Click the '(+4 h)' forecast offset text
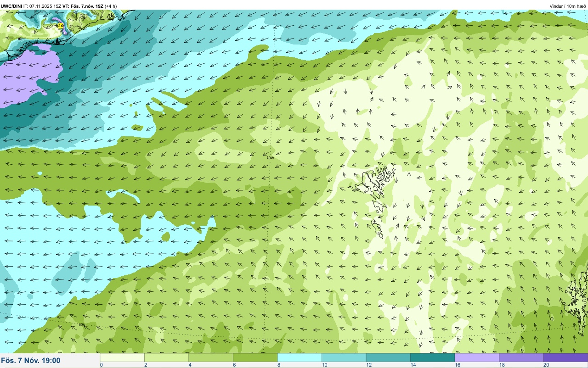The width and height of the screenshot is (588, 368). point(111,6)
